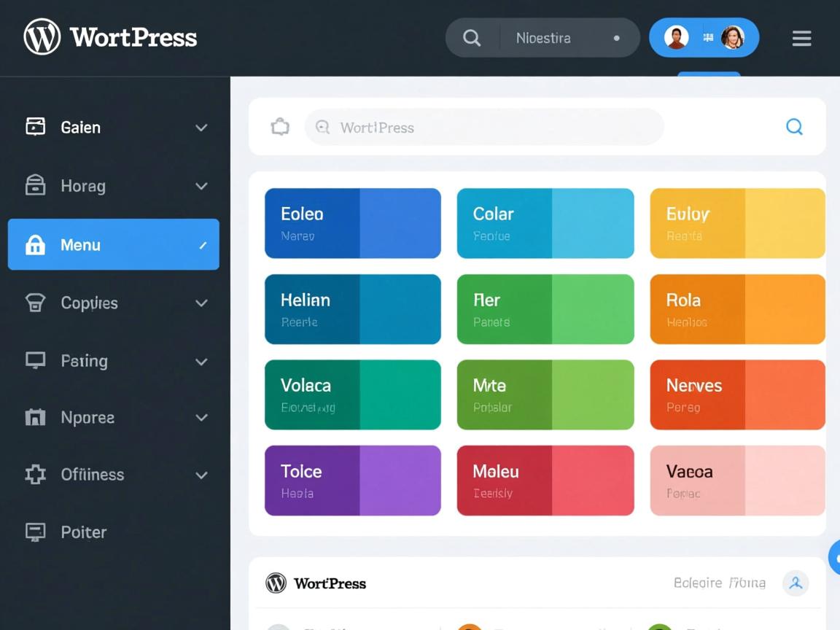Click the Horag sidebar icon

(35, 186)
